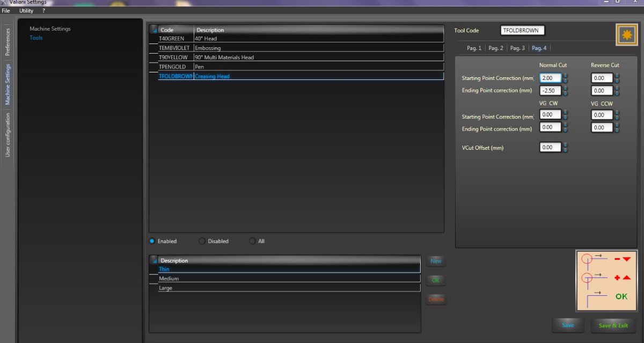Viewport: 644px width, 343px height.
Task: Select Machine Settings in left tree
Action: [50, 29]
